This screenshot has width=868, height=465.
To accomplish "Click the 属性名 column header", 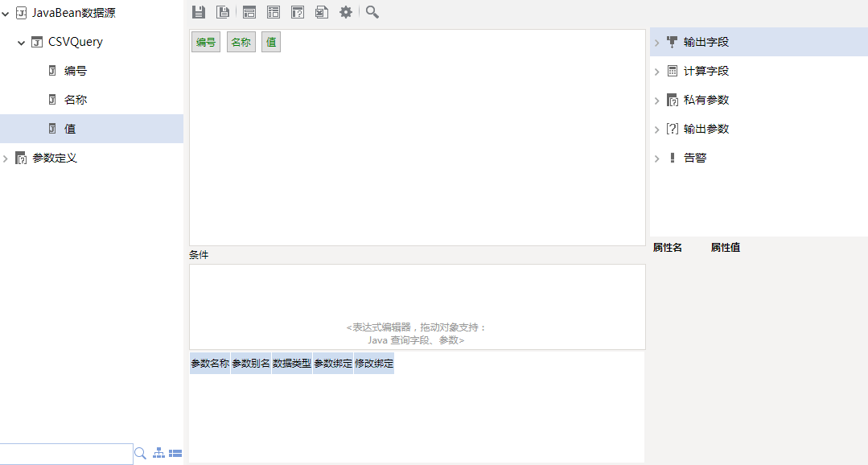I will click(x=668, y=248).
